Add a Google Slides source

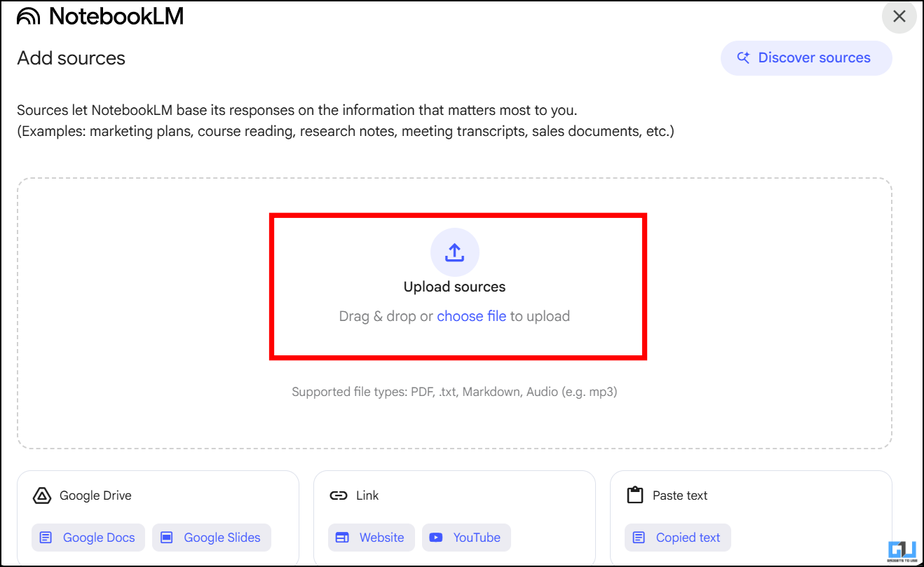tap(212, 538)
